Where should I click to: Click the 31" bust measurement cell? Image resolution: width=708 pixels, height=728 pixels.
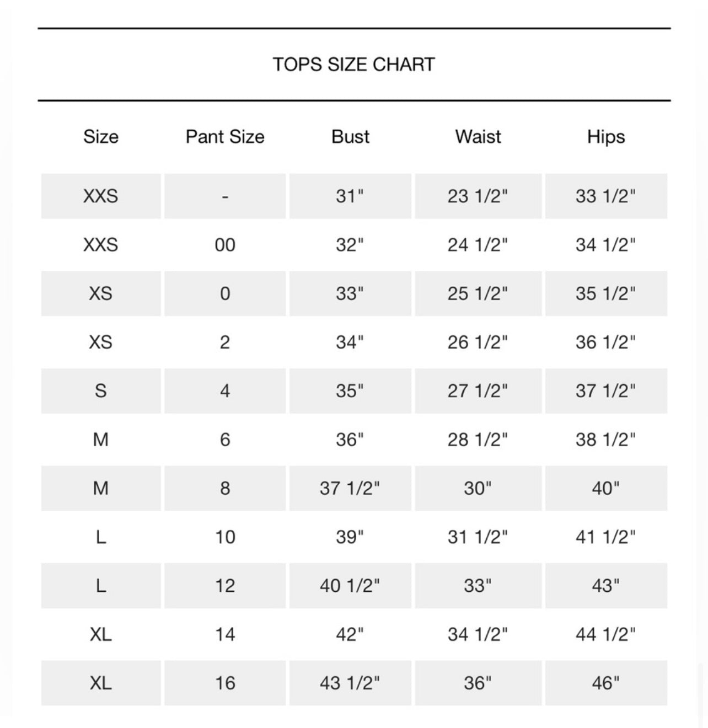(350, 196)
